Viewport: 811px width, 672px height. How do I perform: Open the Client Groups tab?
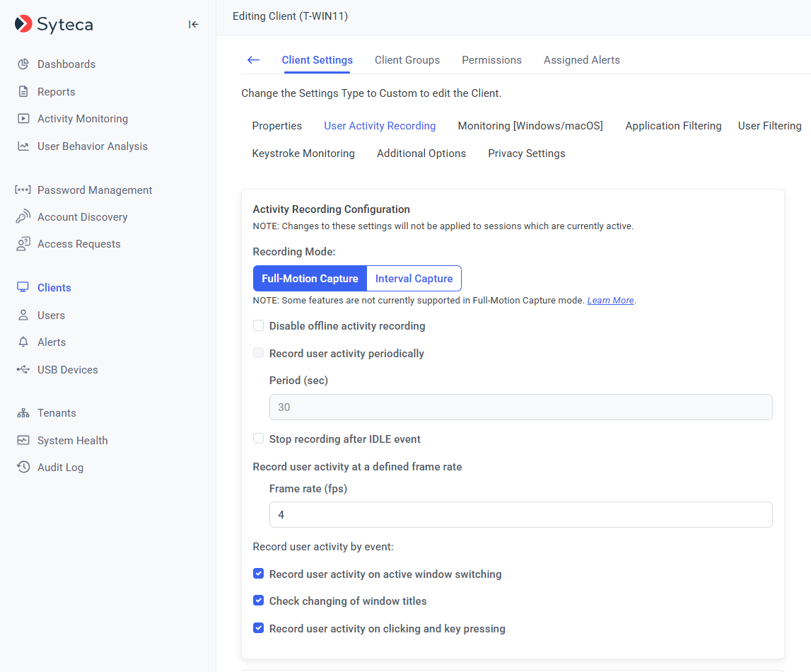tap(407, 60)
